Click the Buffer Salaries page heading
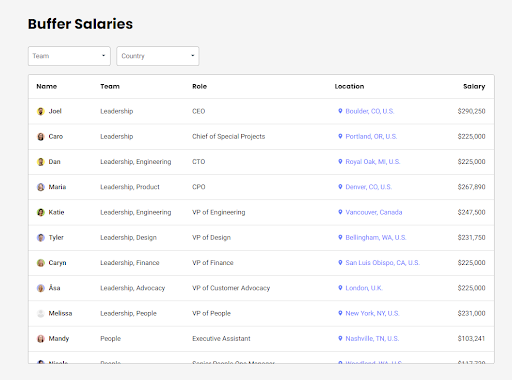The width and height of the screenshot is (512, 380). tap(80, 24)
